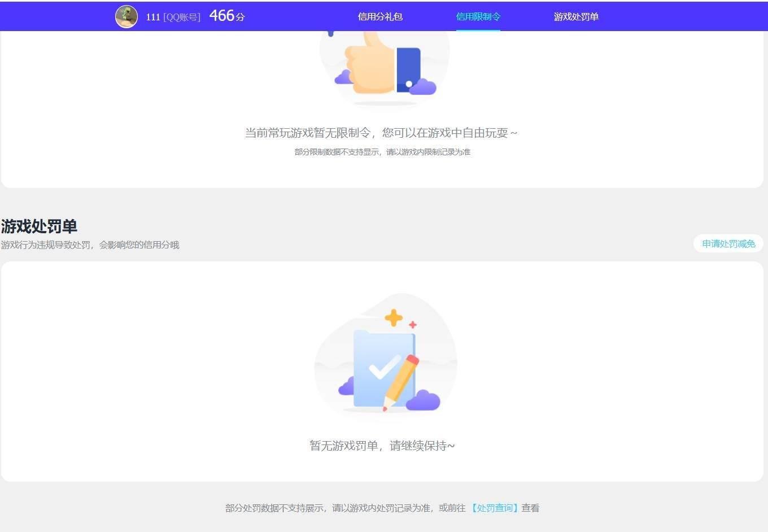Click the subtitle 游戏行为违规导致处罚
This screenshot has height=532, width=768.
coord(45,245)
